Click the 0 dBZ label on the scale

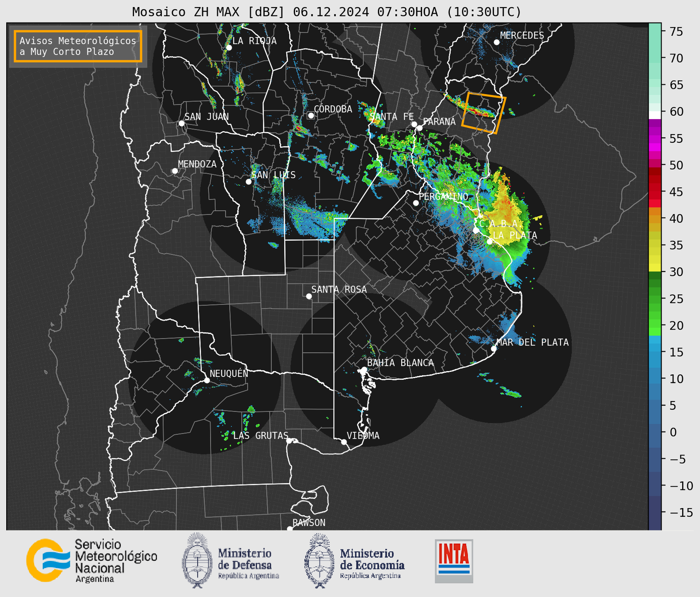click(x=673, y=432)
